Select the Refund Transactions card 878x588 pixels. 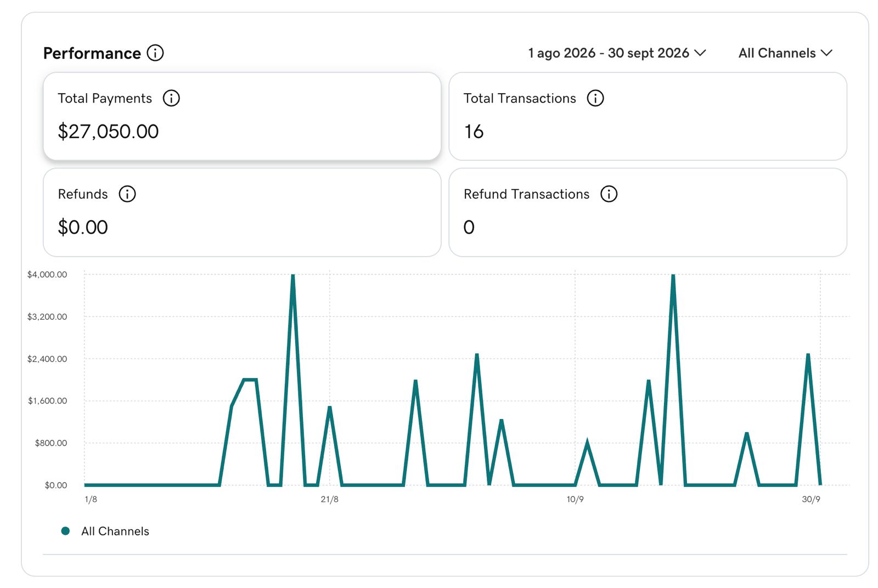click(648, 212)
